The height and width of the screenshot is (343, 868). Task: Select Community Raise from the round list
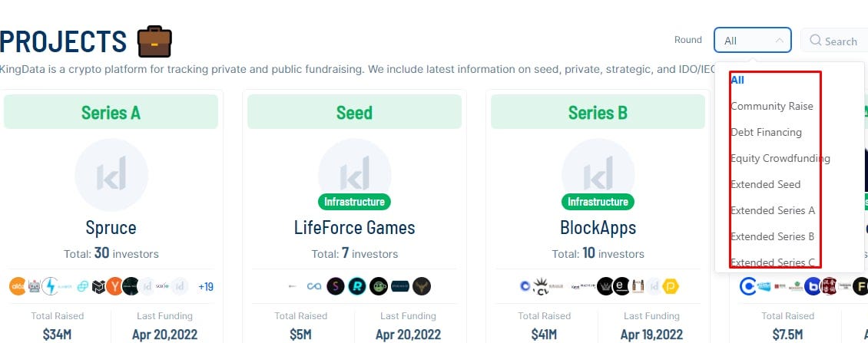[772, 106]
